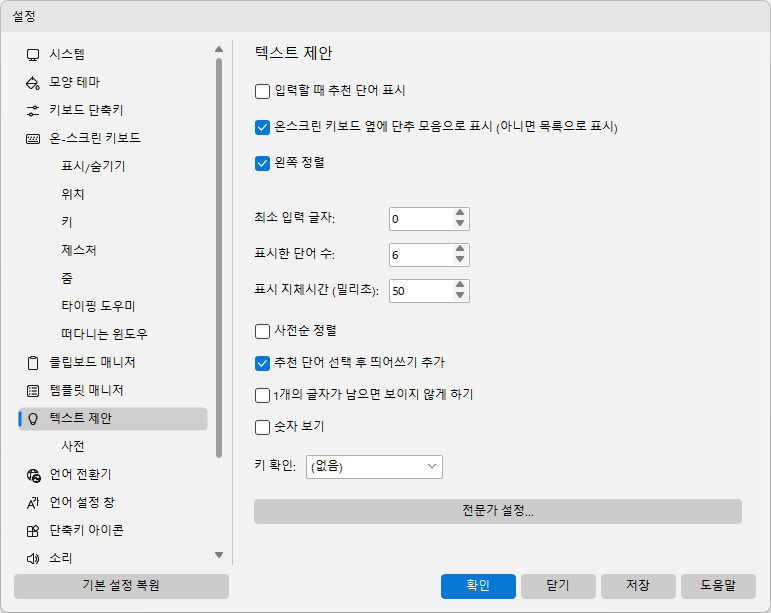The width and height of the screenshot is (771, 613).
Task: Click the 모양 테마 paint bucket icon
Action: [33, 83]
